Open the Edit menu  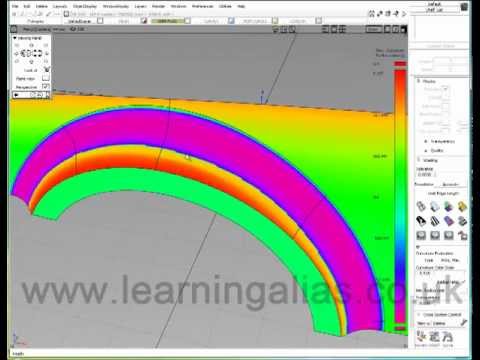[x=27, y=6]
